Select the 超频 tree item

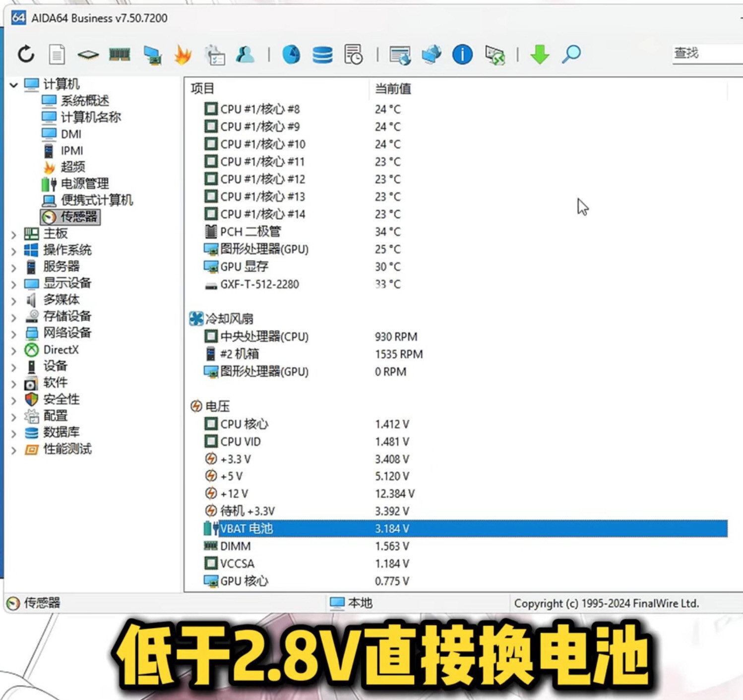point(72,167)
